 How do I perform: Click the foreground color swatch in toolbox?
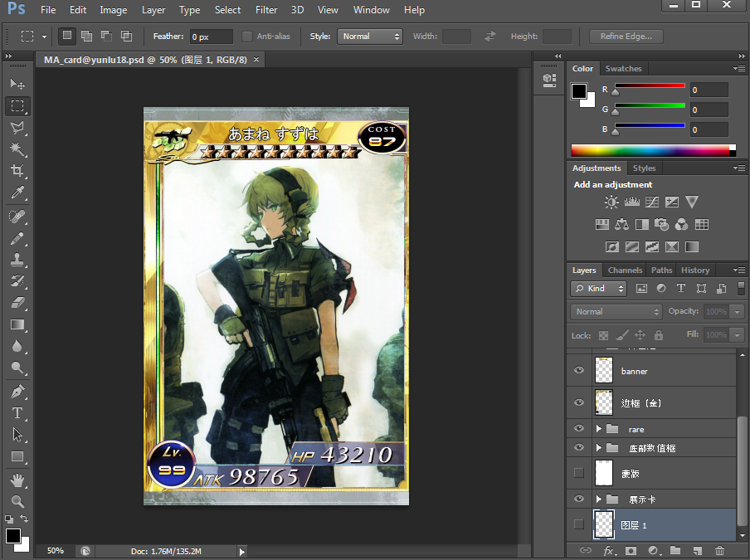(x=13, y=536)
